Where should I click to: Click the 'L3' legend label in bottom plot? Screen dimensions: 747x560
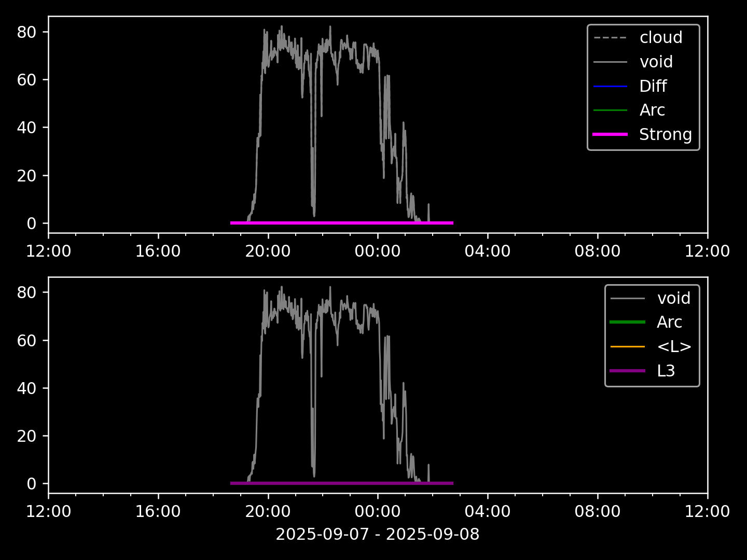(666, 371)
